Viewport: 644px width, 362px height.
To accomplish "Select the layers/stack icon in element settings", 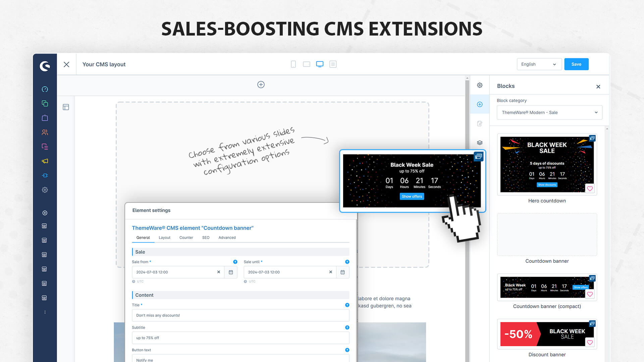I will click(479, 142).
